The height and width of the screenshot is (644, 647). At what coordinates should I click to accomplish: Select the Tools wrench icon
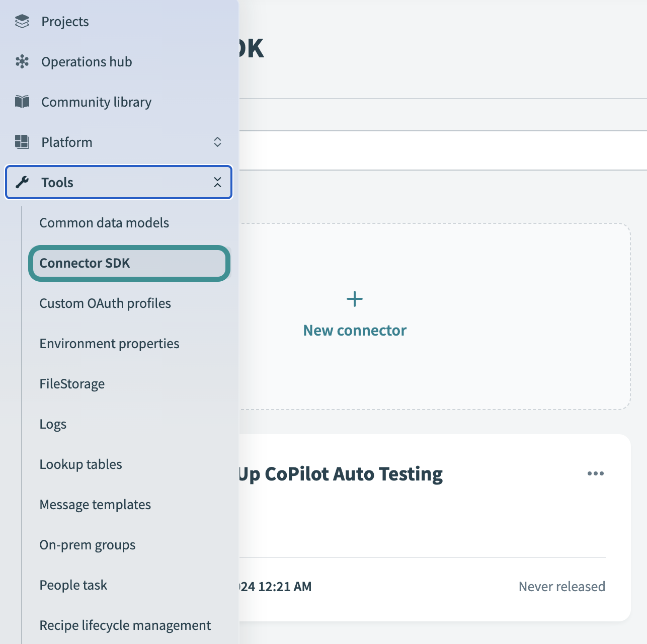22,182
